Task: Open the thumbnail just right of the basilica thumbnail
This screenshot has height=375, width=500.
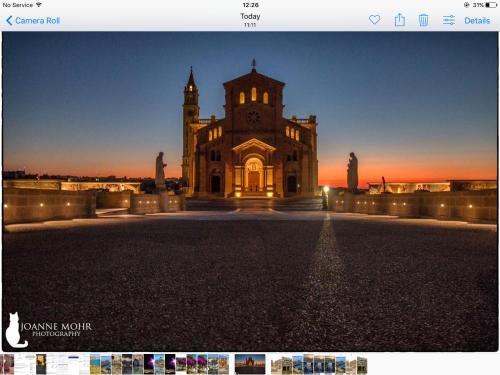Action: (276, 365)
